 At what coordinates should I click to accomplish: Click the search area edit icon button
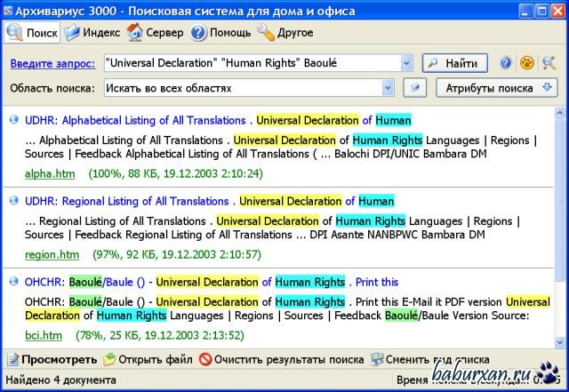tap(413, 89)
